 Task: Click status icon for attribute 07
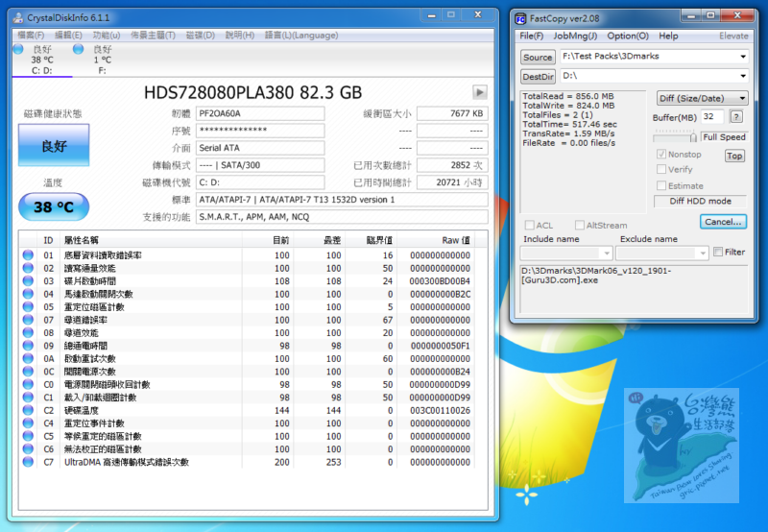28,320
